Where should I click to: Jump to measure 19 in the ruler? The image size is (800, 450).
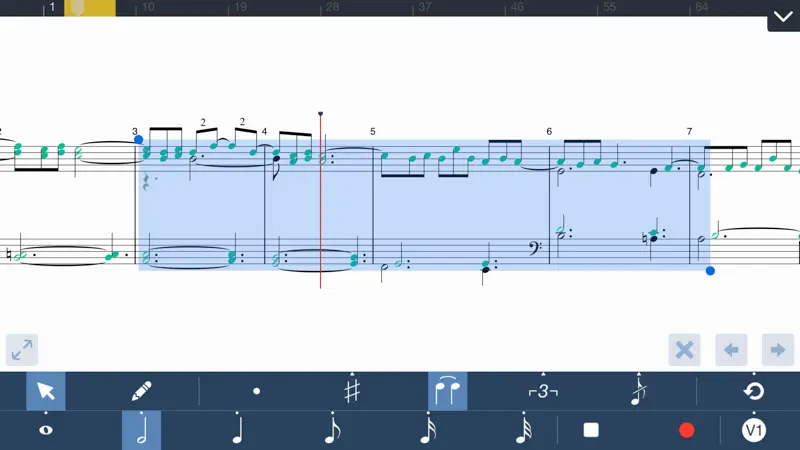(240, 7)
